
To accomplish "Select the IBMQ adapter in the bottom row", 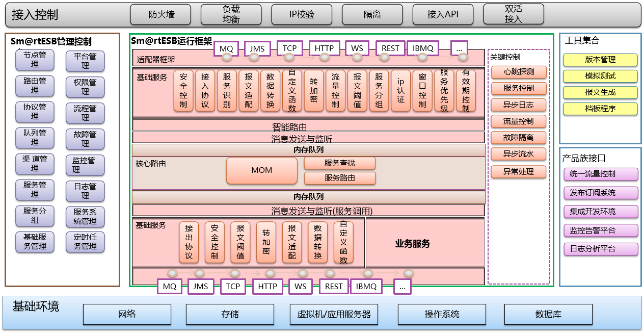I will [366, 286].
